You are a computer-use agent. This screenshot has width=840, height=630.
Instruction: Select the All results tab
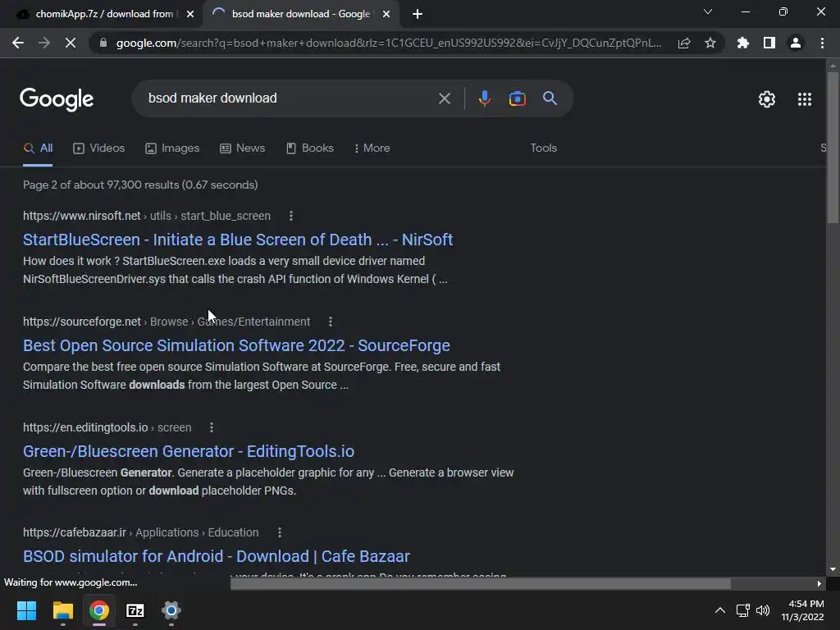38,148
